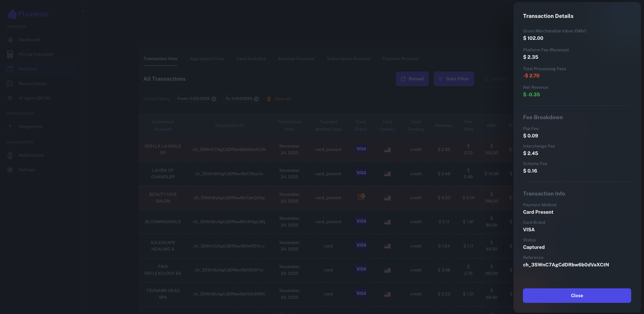The width and height of the screenshot is (644, 314).
Task: Open Notifications from the sidebar
Action: click(10, 155)
